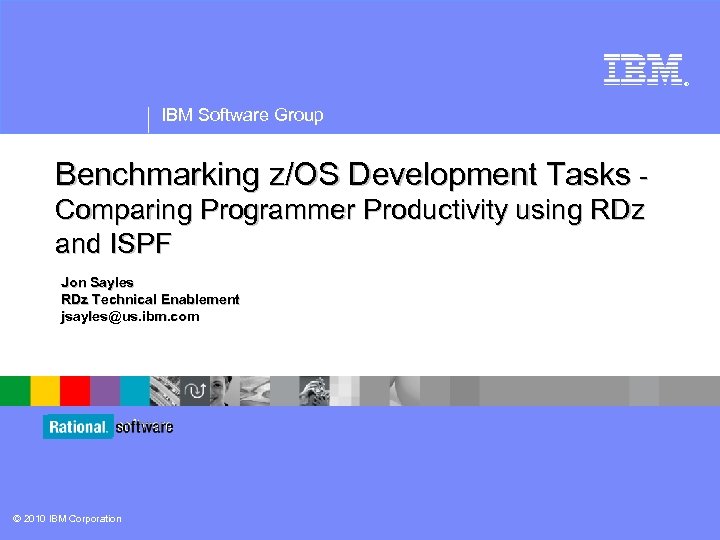
Task: Click the hands photo tile in the strip
Action: [315, 391]
